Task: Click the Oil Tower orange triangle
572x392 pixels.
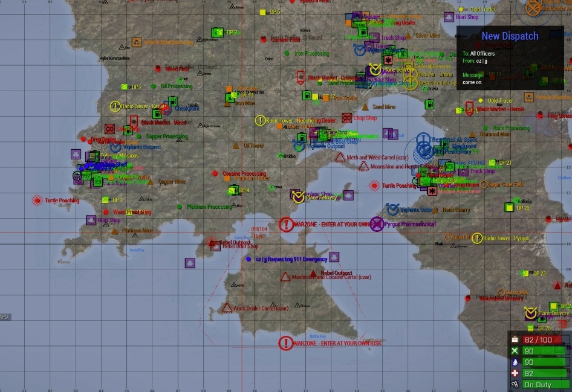Action: [x=236, y=146]
